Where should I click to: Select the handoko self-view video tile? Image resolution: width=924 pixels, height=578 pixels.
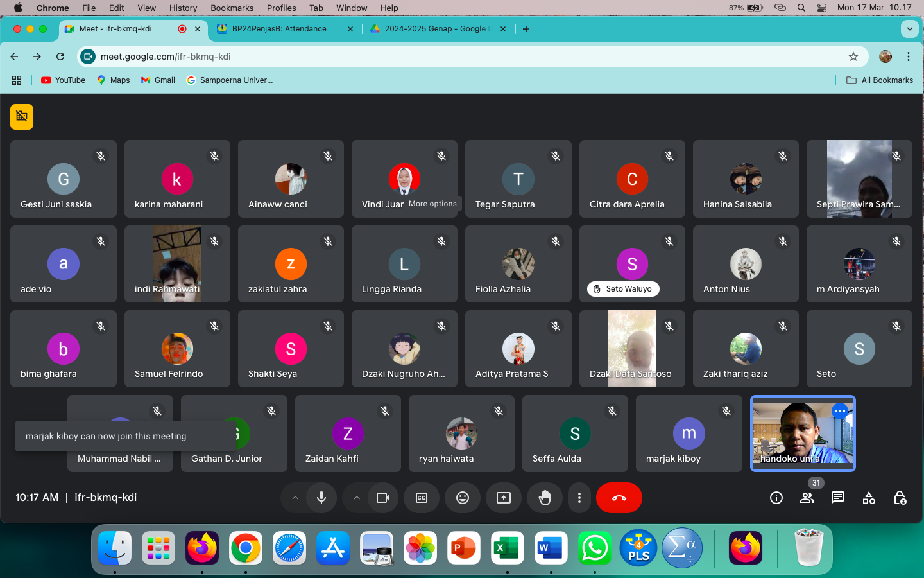coord(802,433)
